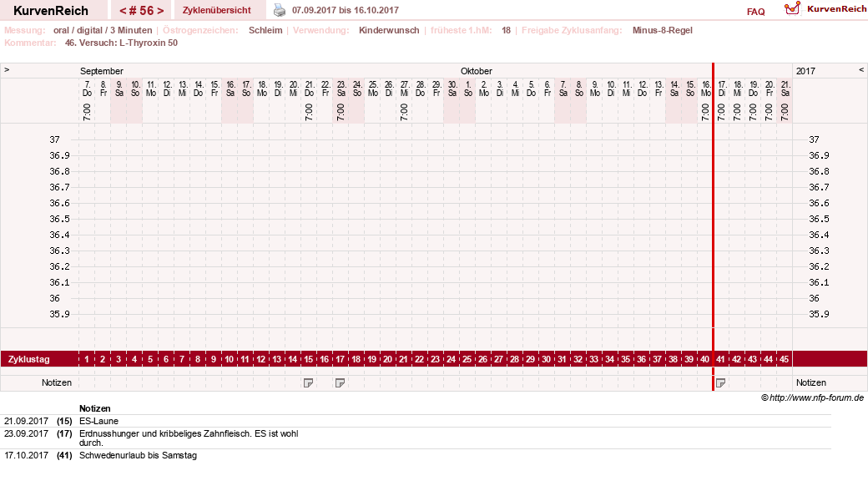This screenshot has height=486, width=868.
Task: Select cycle day 33 in the Zyklustag row
Action: (x=593, y=359)
